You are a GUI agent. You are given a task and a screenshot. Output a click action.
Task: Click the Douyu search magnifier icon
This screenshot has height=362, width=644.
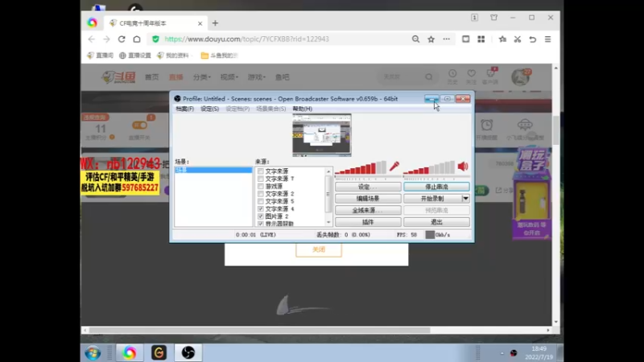pos(429,76)
